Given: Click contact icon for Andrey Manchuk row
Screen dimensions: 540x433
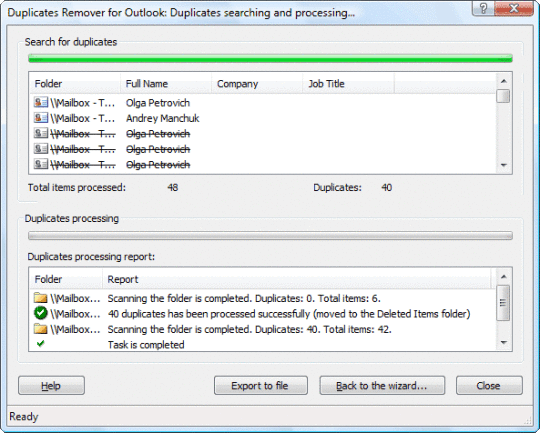Looking at the screenshot, I should 41,118.
